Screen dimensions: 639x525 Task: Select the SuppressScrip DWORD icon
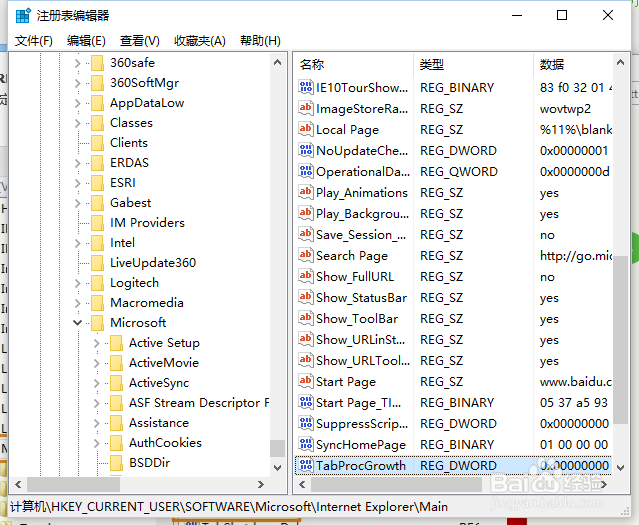(x=306, y=424)
